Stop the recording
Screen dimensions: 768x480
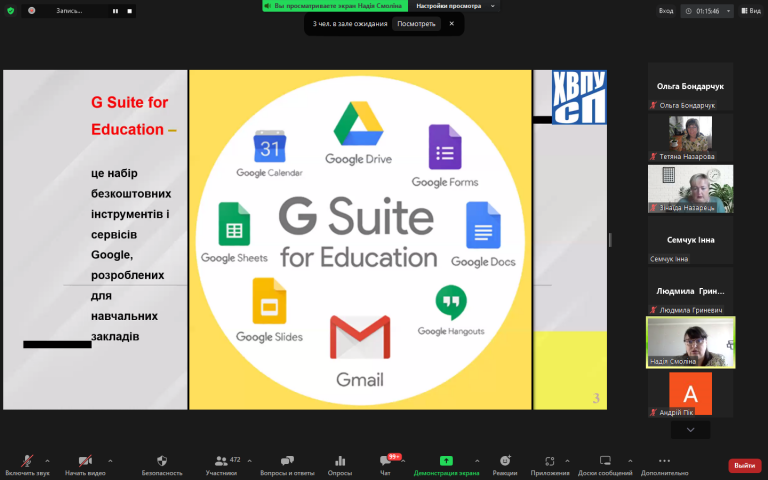click(x=129, y=11)
